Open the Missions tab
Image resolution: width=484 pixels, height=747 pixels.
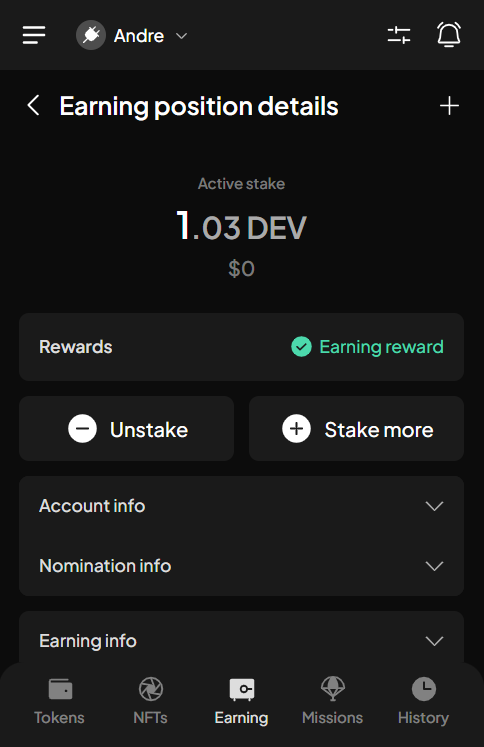pos(333,702)
